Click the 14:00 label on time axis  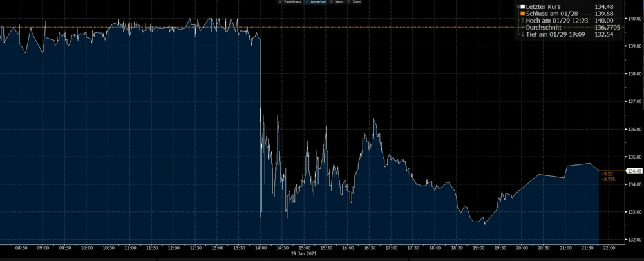[x=261, y=248]
